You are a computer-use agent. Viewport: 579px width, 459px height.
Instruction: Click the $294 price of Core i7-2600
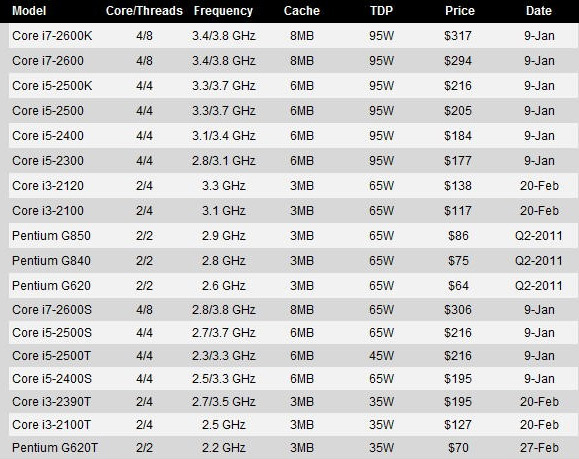(x=458, y=61)
